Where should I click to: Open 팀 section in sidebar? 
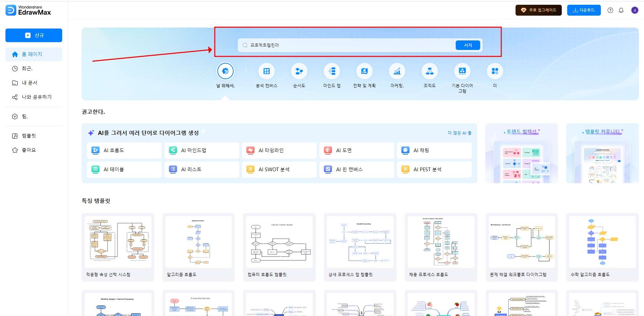coord(34,117)
